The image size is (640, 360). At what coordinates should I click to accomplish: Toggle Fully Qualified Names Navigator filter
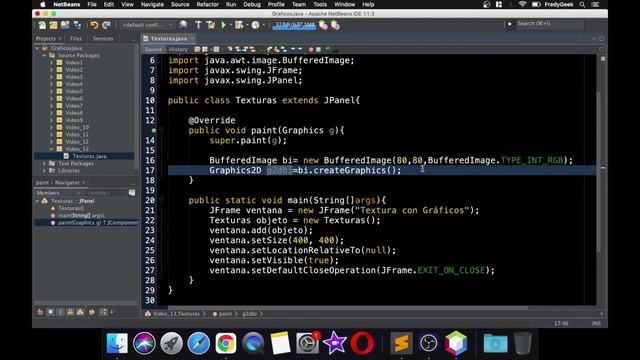(x=92, y=312)
